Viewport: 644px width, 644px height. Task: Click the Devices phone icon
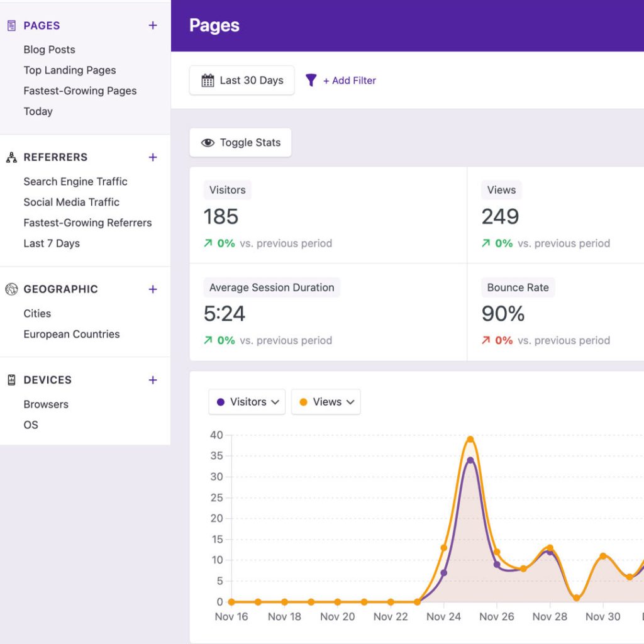pos(11,380)
